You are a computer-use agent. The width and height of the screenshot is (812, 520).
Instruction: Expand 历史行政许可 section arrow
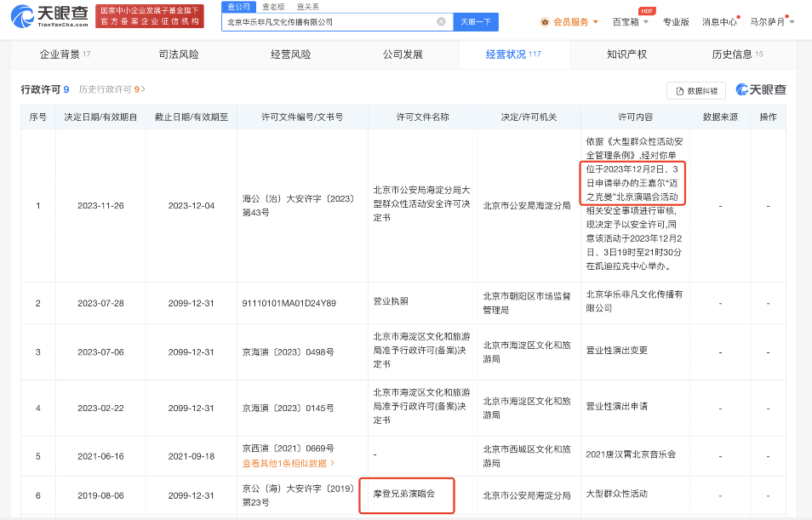pos(143,89)
